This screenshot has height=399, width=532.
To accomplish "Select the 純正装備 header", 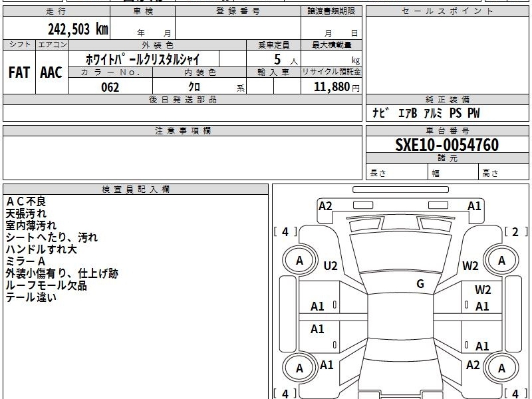I will [x=447, y=99].
